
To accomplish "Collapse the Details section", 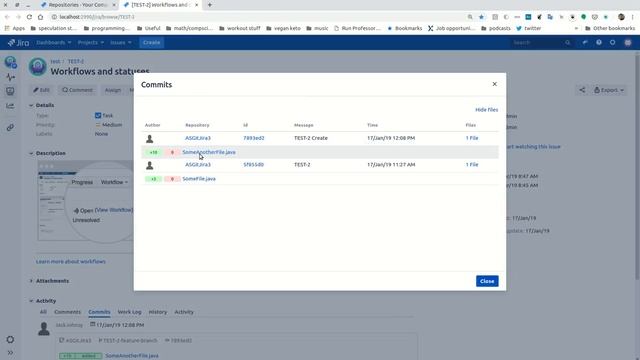I will 31,105.
